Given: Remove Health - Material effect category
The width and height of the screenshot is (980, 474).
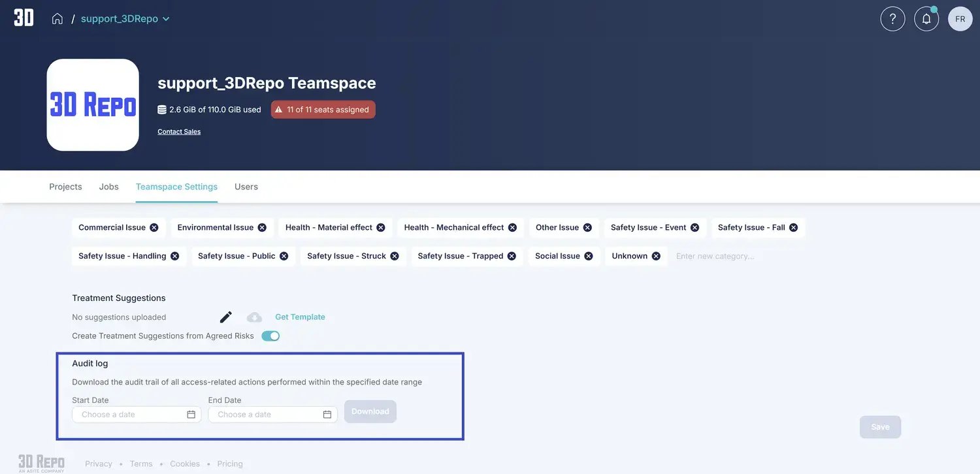Looking at the screenshot, I should click(381, 227).
